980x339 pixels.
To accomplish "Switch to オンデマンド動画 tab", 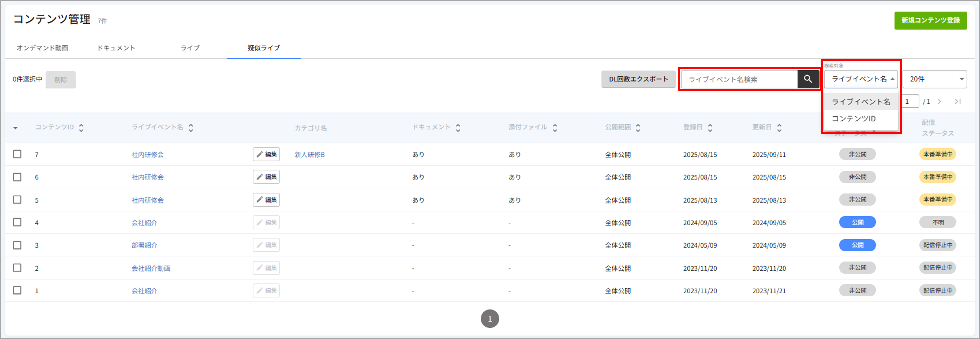I will [42, 48].
